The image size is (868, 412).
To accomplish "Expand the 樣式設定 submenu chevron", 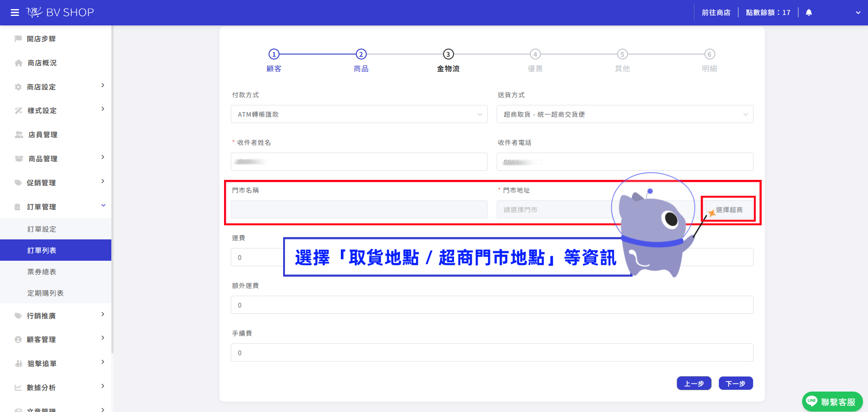I will click(103, 109).
